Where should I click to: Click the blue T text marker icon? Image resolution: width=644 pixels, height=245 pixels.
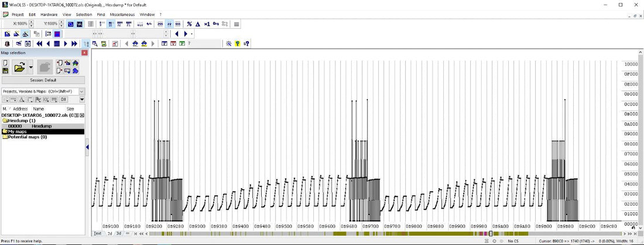tap(165, 43)
